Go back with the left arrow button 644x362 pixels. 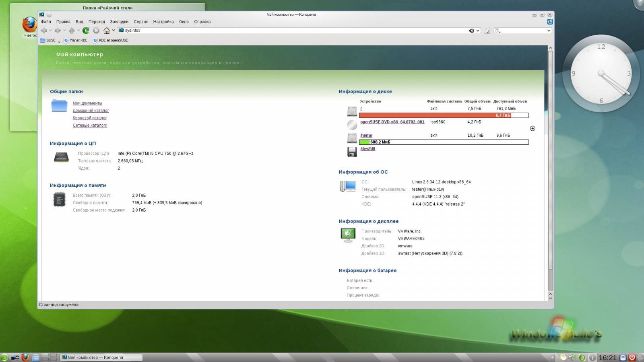44,31
